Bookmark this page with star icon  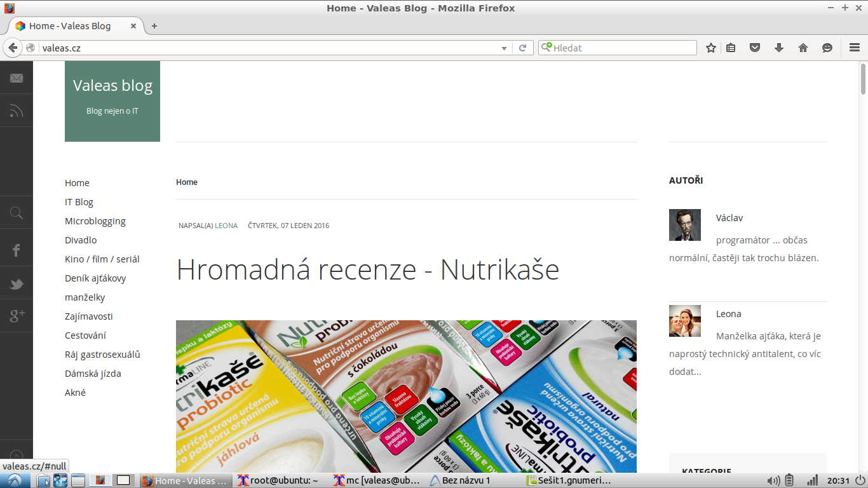pos(711,48)
